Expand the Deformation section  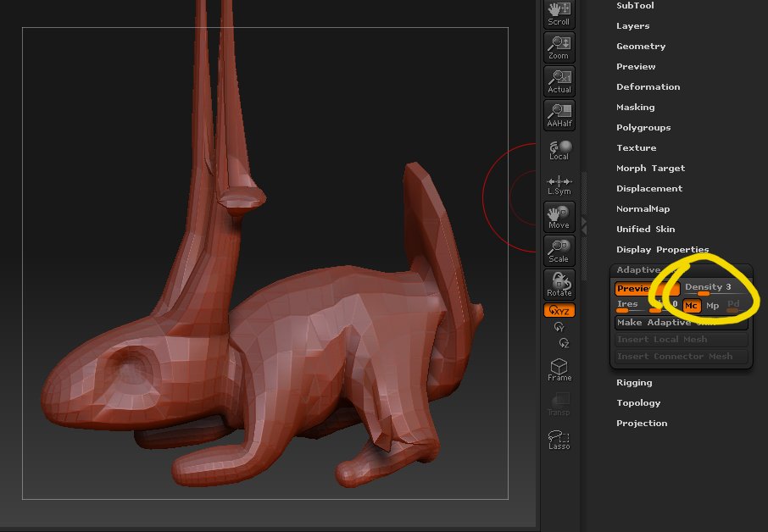pyautogui.click(x=648, y=87)
